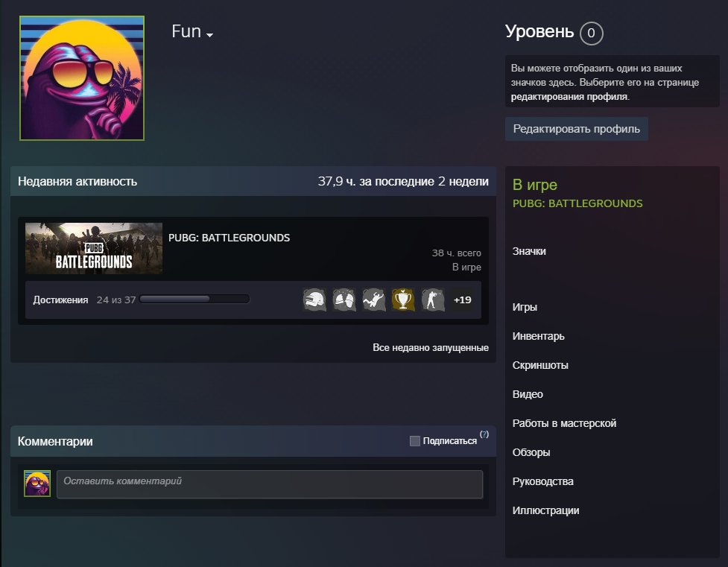Open the helmet achievement icon
Viewport: 728px width, 567px height.
point(314,300)
